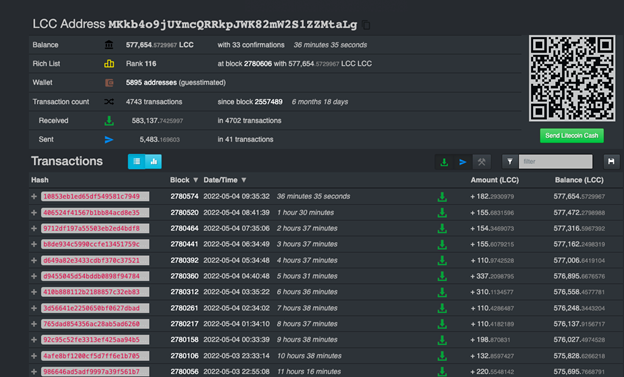Open transaction hash 410b888112b2188857c32eb83

(x=95, y=292)
